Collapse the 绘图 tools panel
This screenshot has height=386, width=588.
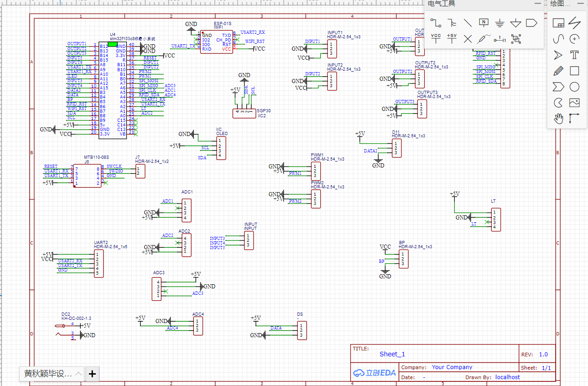click(x=581, y=4)
